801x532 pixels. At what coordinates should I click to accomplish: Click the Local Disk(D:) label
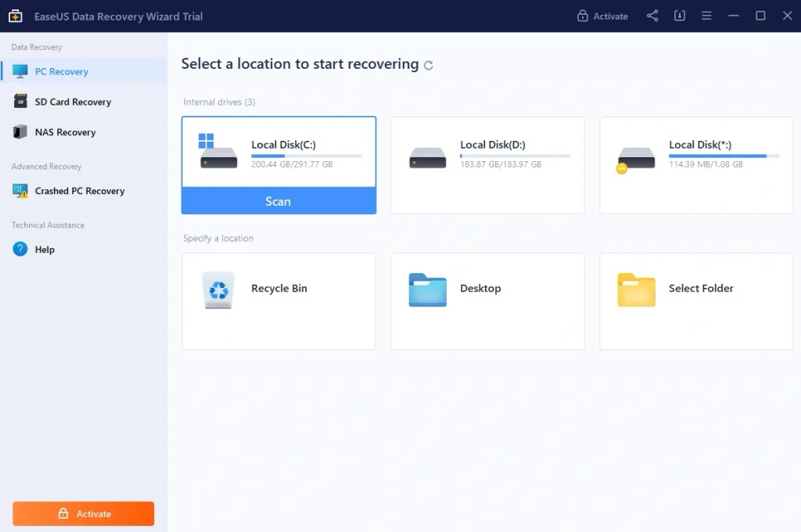click(493, 145)
